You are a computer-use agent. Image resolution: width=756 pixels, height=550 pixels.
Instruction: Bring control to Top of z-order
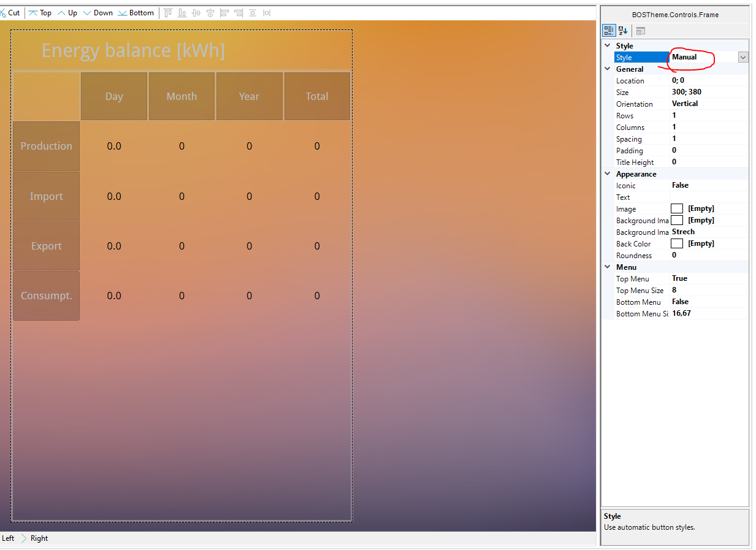[x=40, y=13]
